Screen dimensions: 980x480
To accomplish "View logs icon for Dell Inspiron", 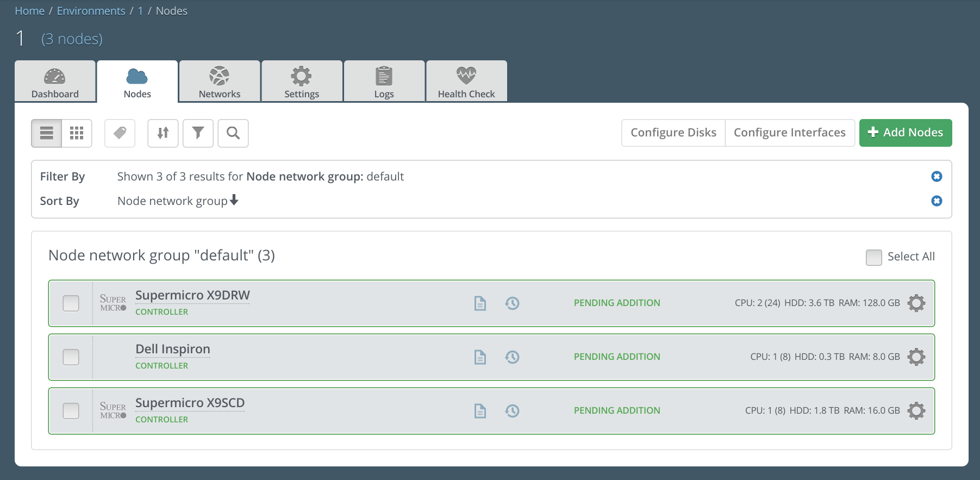I will (x=480, y=357).
